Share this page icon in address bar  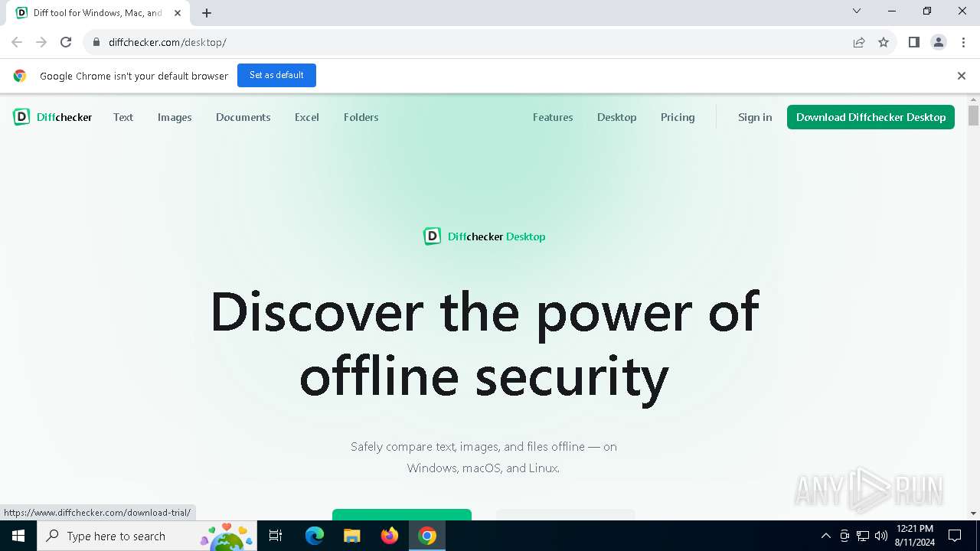(859, 42)
